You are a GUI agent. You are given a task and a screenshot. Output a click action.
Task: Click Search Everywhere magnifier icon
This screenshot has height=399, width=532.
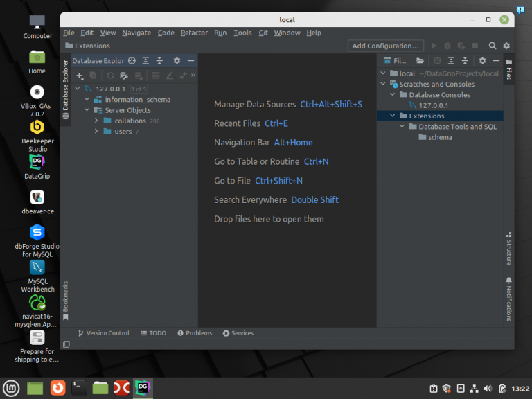click(x=493, y=46)
